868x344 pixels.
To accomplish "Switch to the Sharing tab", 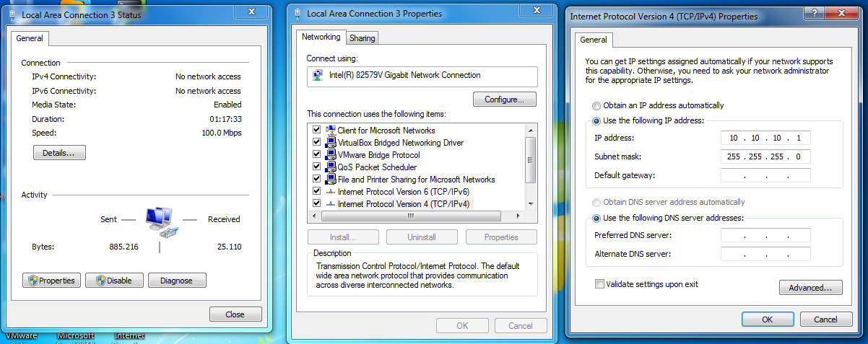I will pyautogui.click(x=363, y=38).
